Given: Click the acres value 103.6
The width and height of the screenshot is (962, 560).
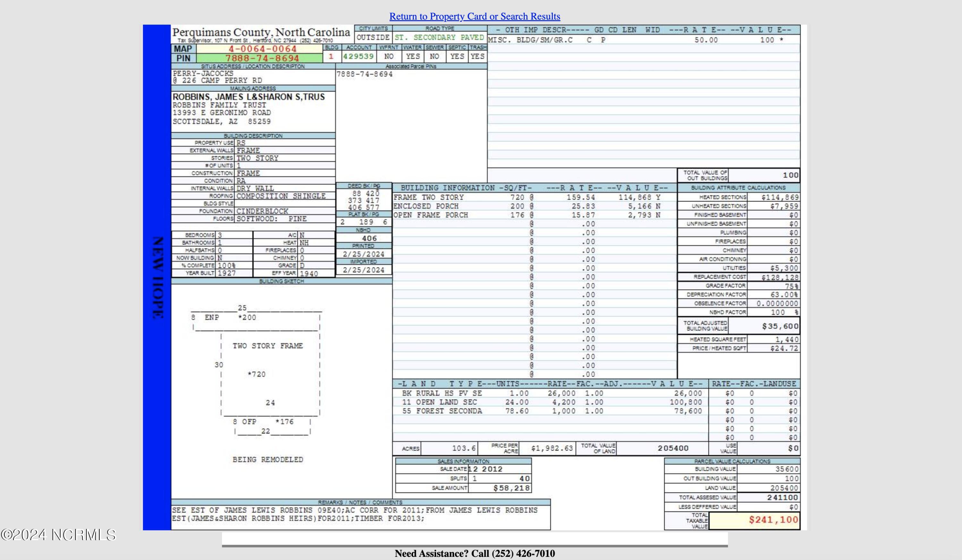Looking at the screenshot, I should pyautogui.click(x=464, y=448).
